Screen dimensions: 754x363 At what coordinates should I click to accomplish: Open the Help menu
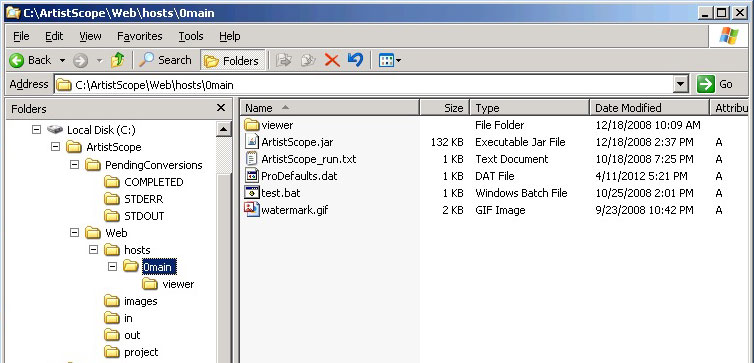[229, 36]
